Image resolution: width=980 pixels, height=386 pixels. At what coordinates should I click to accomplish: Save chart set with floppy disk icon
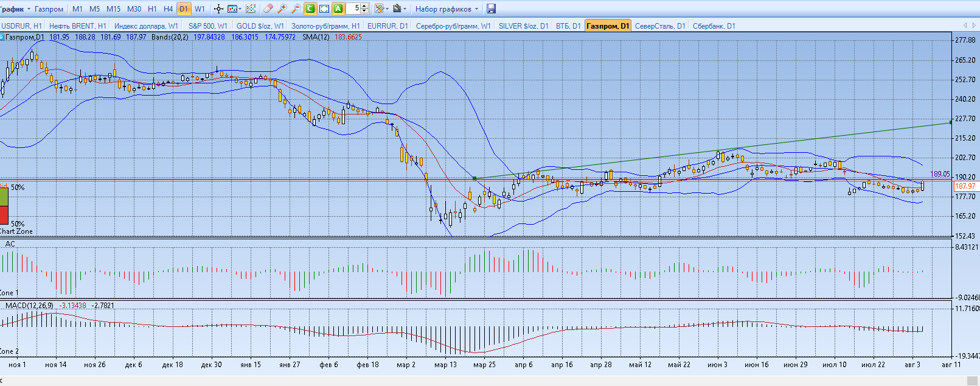pos(492,9)
